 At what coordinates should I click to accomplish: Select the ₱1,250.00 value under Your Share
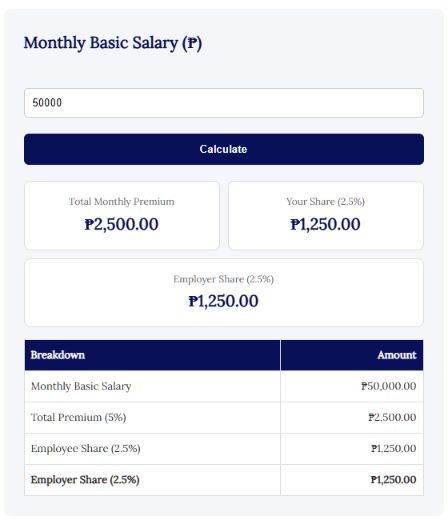coord(325,224)
